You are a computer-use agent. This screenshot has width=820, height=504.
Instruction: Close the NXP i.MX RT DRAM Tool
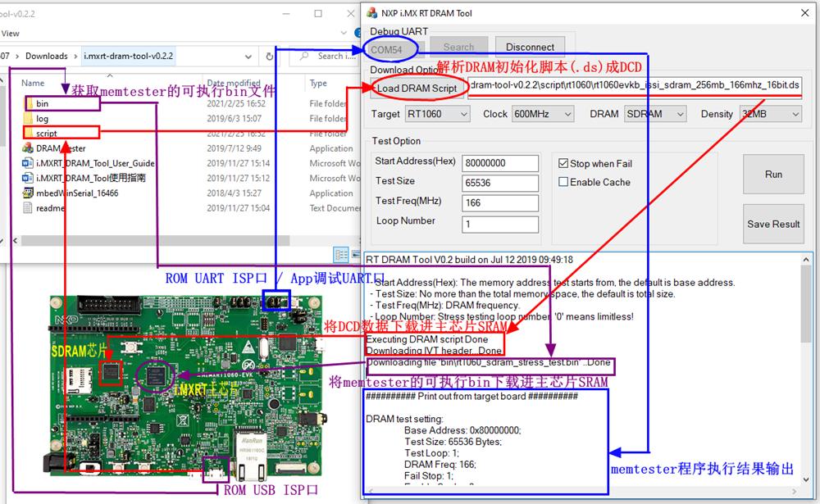coord(805,13)
